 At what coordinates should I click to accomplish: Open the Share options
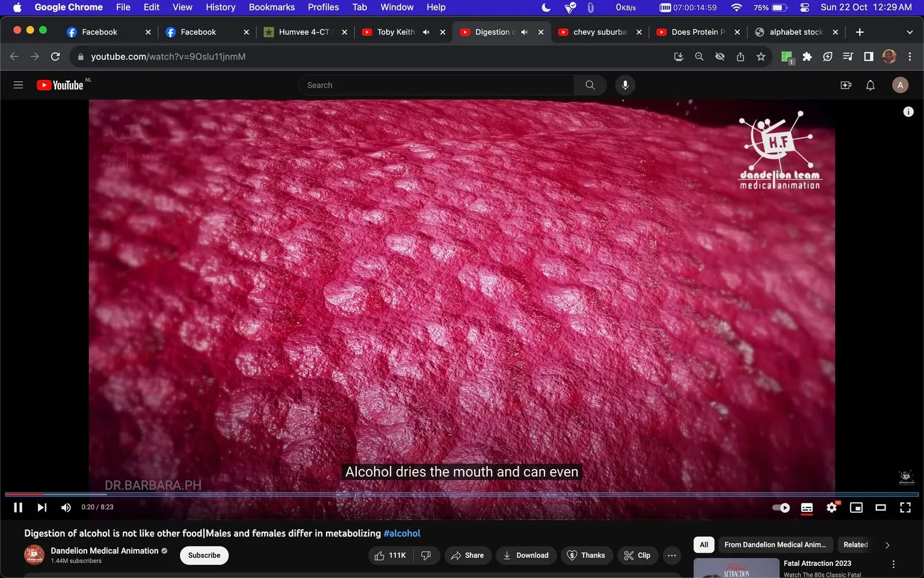pos(468,555)
